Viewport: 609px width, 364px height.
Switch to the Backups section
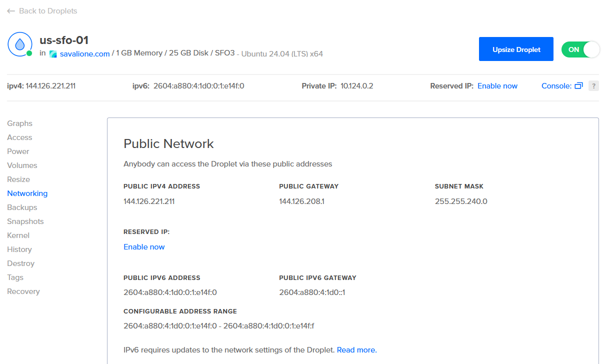pos(22,207)
